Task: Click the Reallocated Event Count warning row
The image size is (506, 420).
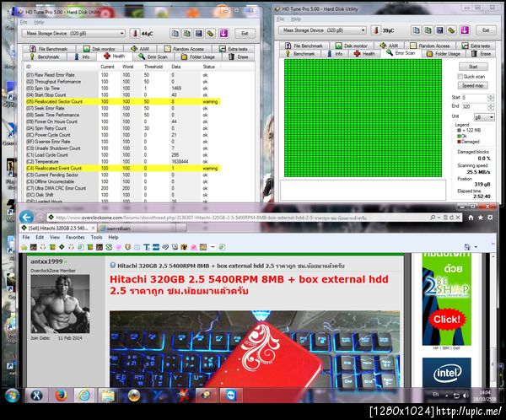Action: tap(123, 168)
